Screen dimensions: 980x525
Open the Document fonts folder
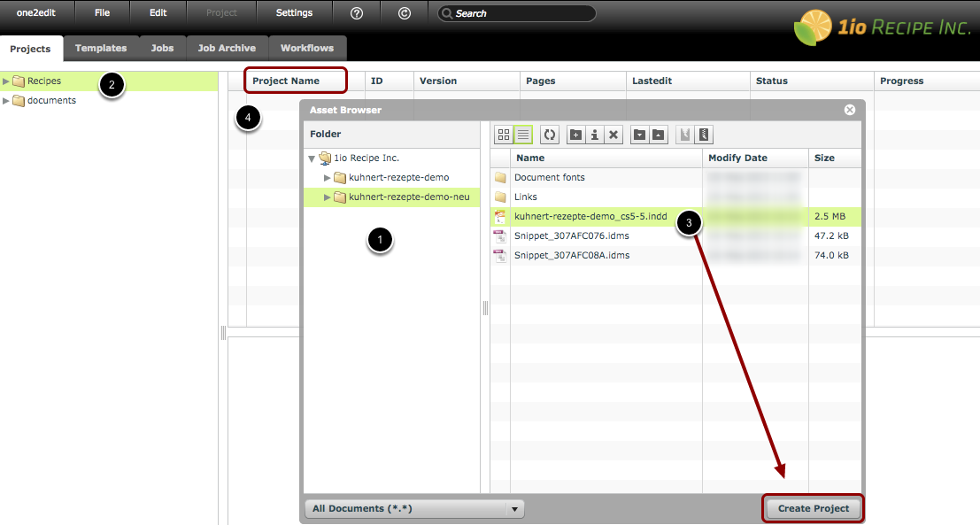[675, 177]
